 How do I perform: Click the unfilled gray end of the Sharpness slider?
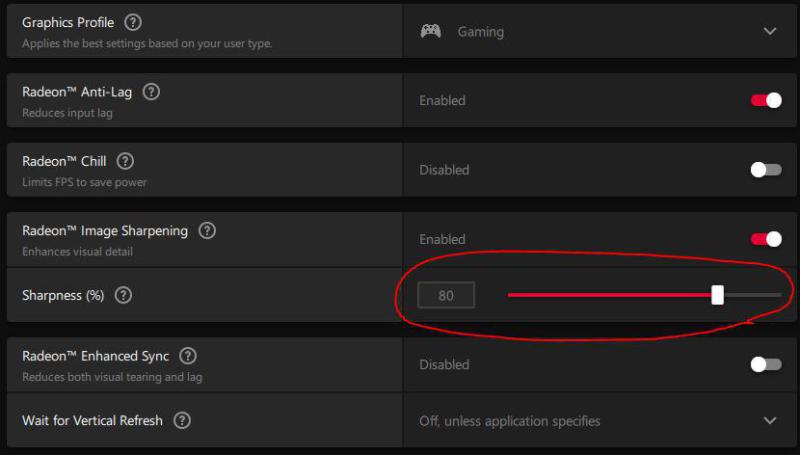click(x=753, y=295)
